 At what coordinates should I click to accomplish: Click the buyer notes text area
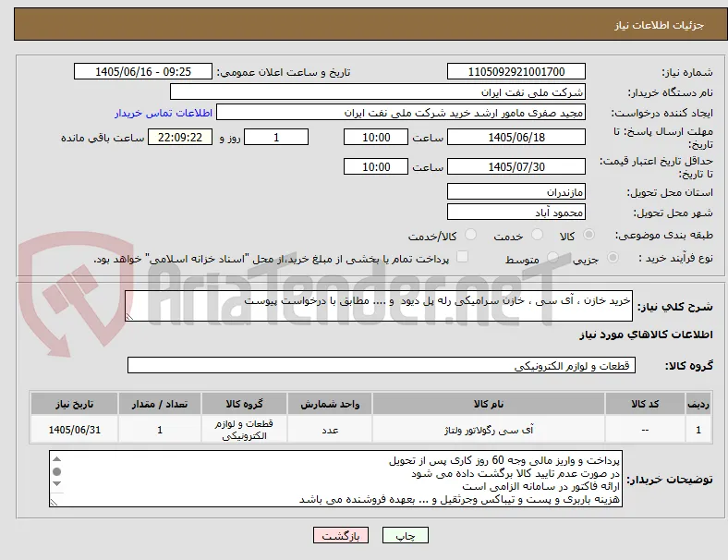tap(335, 479)
